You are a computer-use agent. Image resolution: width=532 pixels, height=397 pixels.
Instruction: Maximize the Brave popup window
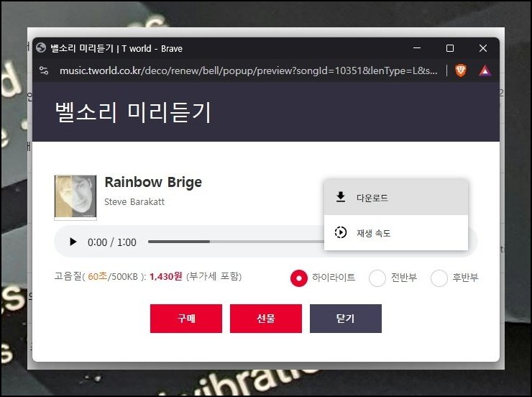pyautogui.click(x=450, y=48)
